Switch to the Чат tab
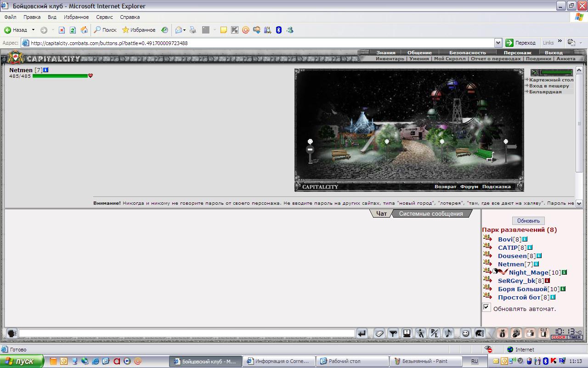Image resolution: width=588 pixels, height=368 pixels. tap(381, 213)
